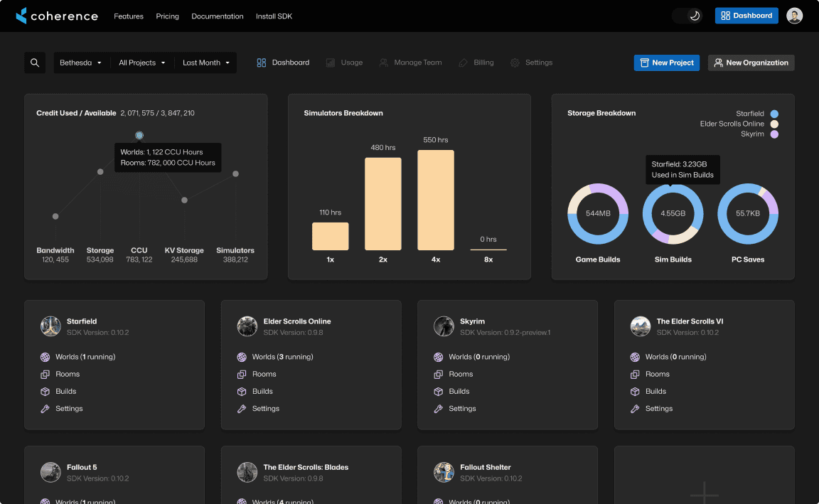819x504 pixels.
Task: Open the Bethesda organization dropdown
Action: (x=80, y=63)
